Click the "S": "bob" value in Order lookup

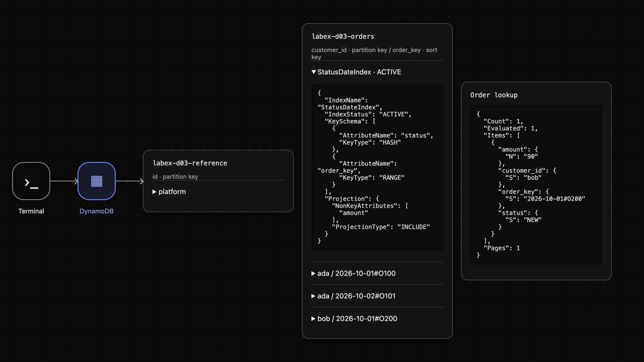(523, 177)
